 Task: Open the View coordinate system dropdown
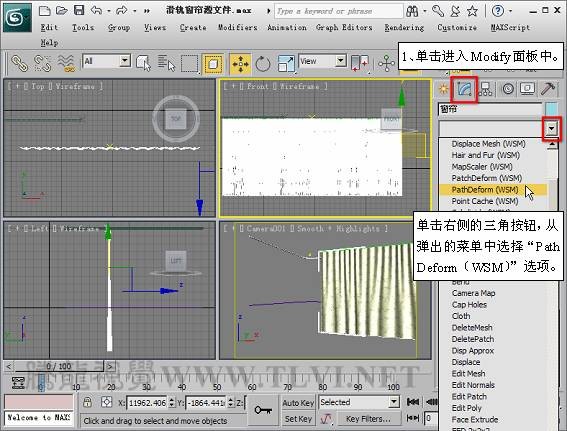point(322,61)
